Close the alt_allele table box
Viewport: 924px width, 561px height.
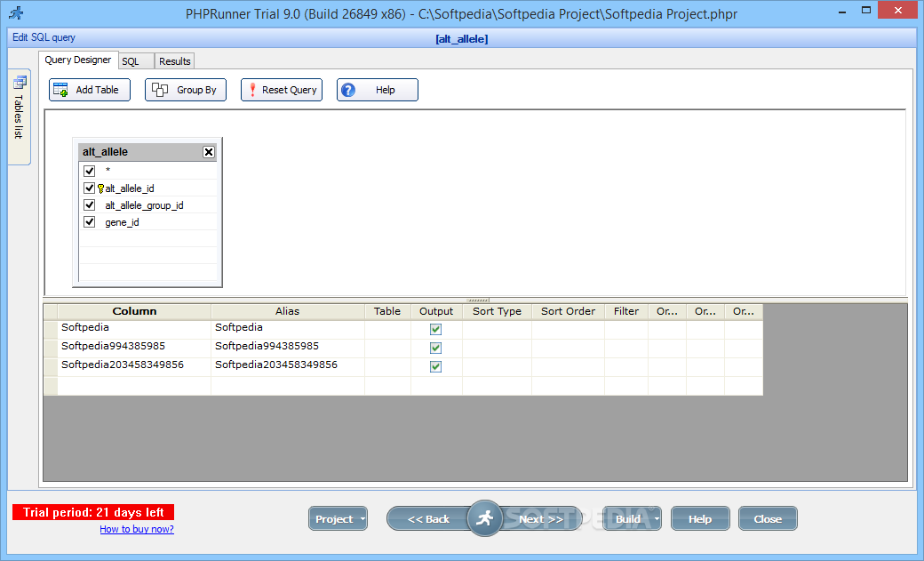tap(209, 152)
